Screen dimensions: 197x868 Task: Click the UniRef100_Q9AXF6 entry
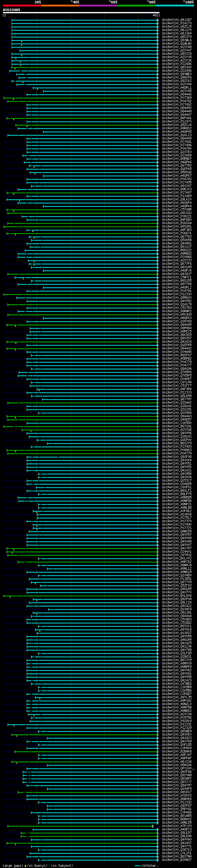[176, 78]
